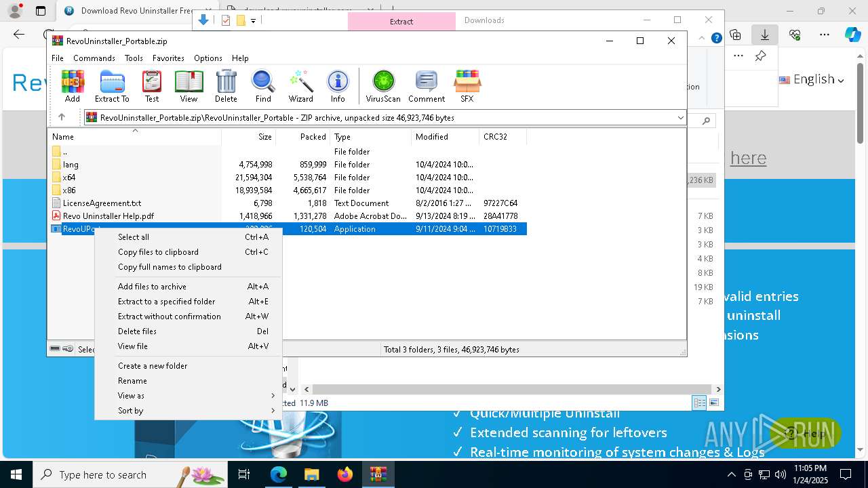The width and height of the screenshot is (868, 488).
Task: Click the lang folder icon
Action: 57,165
